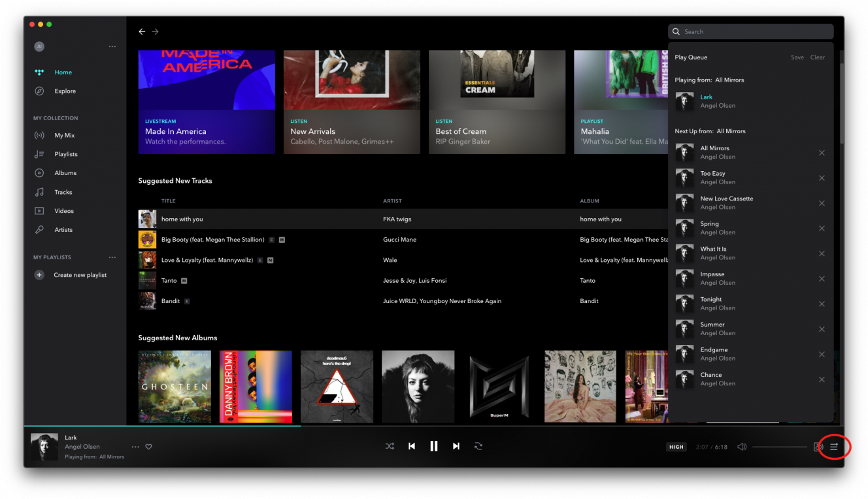The width and height of the screenshot is (868, 499).
Task: Toggle repeat mode
Action: tap(478, 446)
